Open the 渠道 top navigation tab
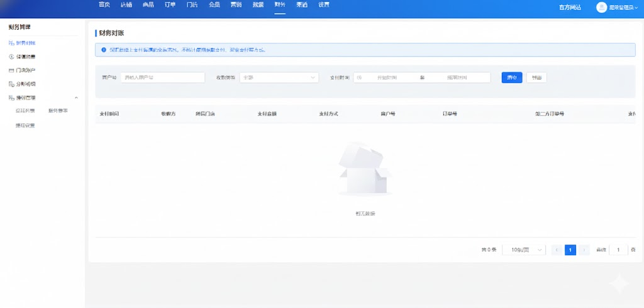The width and height of the screenshot is (644, 308). (x=302, y=5)
